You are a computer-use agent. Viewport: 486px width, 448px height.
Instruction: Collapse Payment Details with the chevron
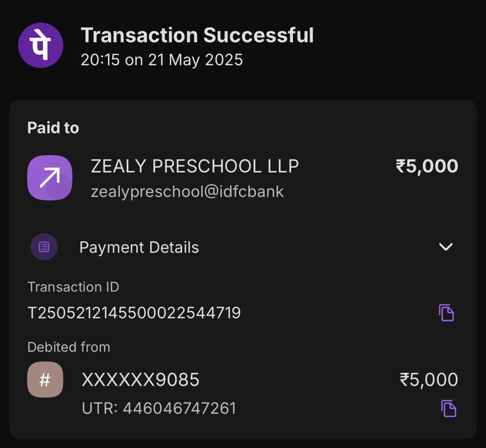click(x=445, y=247)
